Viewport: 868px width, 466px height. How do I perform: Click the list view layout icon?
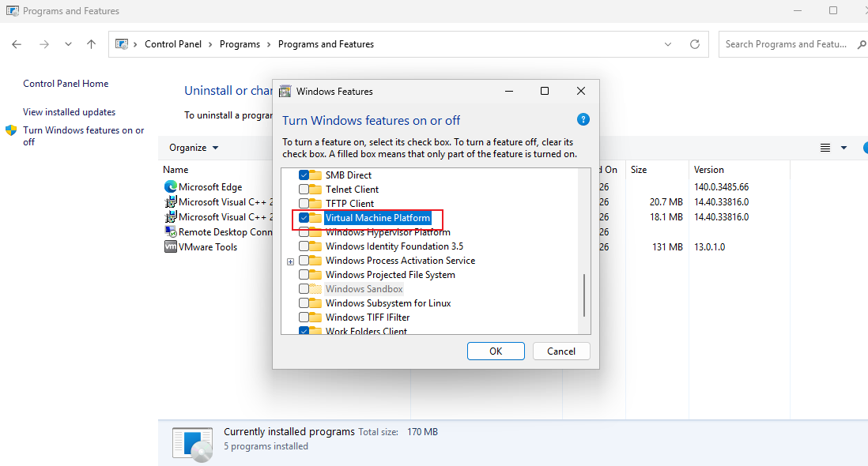tap(825, 148)
